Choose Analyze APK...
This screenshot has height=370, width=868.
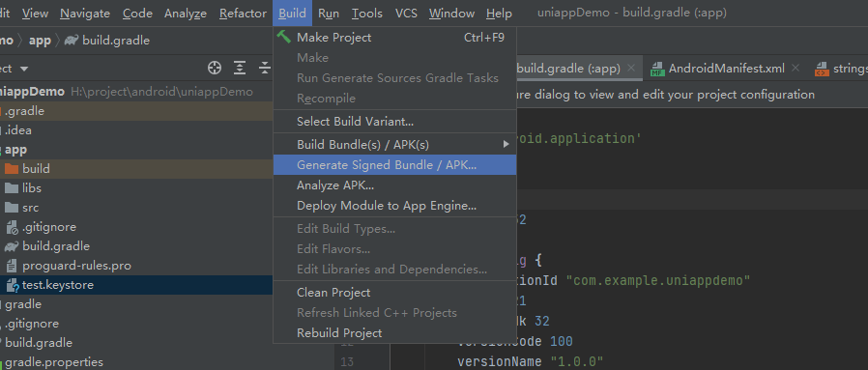tap(394, 185)
